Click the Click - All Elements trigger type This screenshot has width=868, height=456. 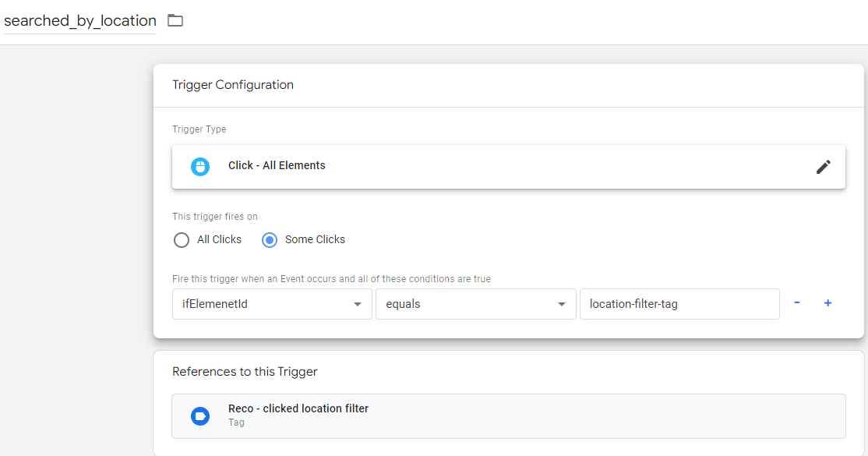coord(277,165)
